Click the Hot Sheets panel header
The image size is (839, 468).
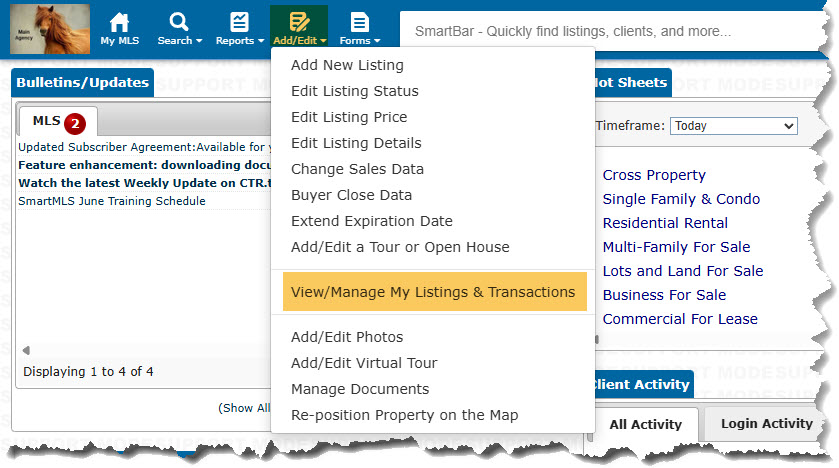point(632,83)
